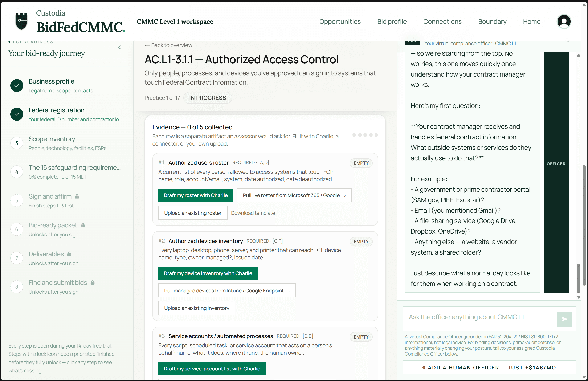Click Upload an existing inventory
This screenshot has height=381, width=588.
[x=197, y=308]
